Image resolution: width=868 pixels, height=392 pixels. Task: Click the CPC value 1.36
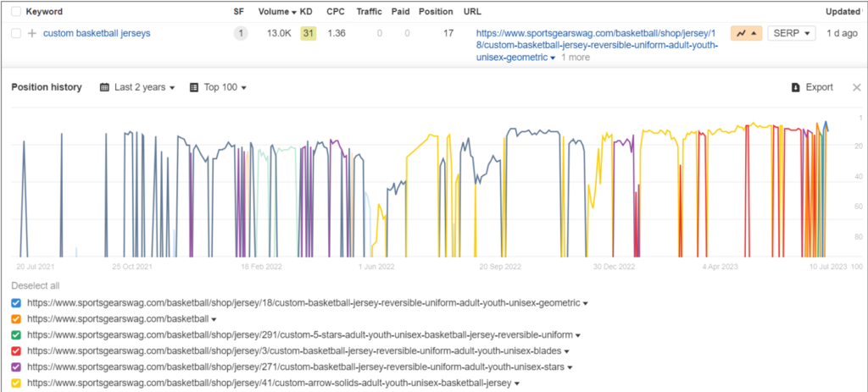(337, 34)
